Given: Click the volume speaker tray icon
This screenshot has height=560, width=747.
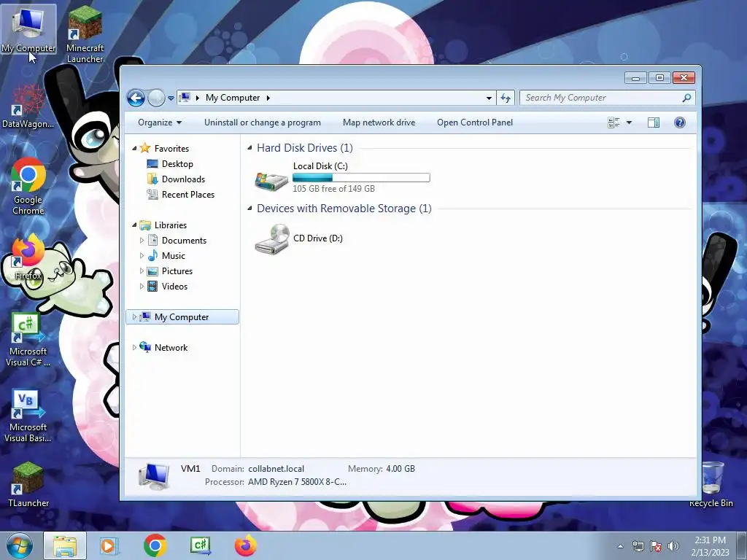Looking at the screenshot, I should (673, 546).
